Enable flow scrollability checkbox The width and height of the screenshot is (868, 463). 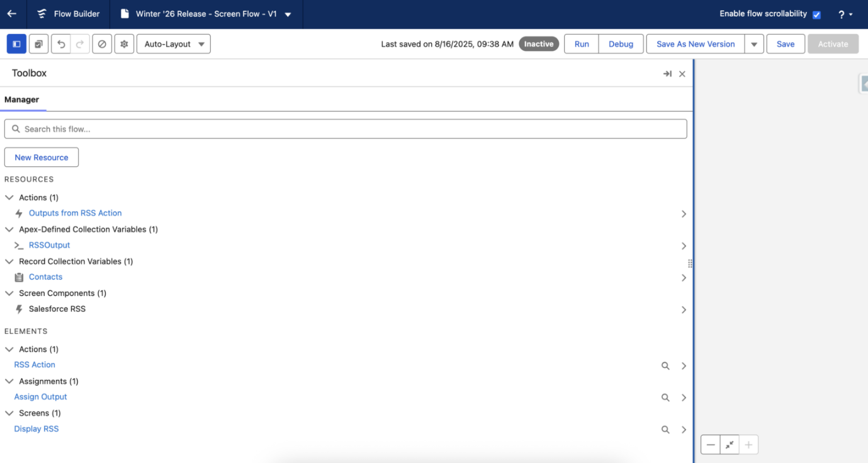[816, 13]
